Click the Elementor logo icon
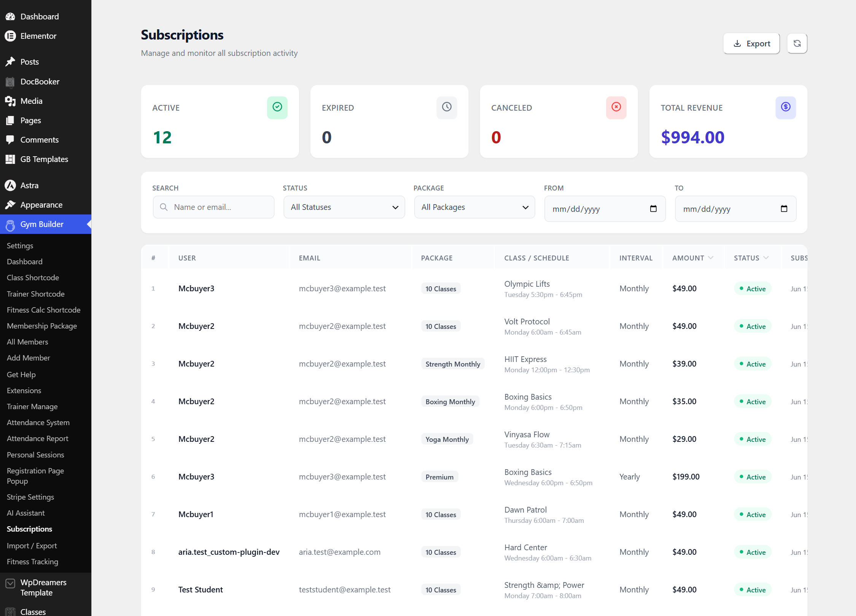The height and width of the screenshot is (616, 856). click(x=10, y=36)
